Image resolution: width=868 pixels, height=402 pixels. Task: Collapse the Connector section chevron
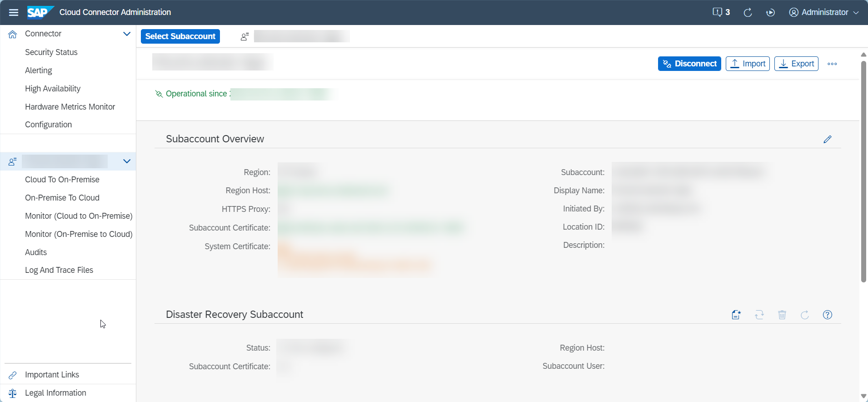click(127, 34)
